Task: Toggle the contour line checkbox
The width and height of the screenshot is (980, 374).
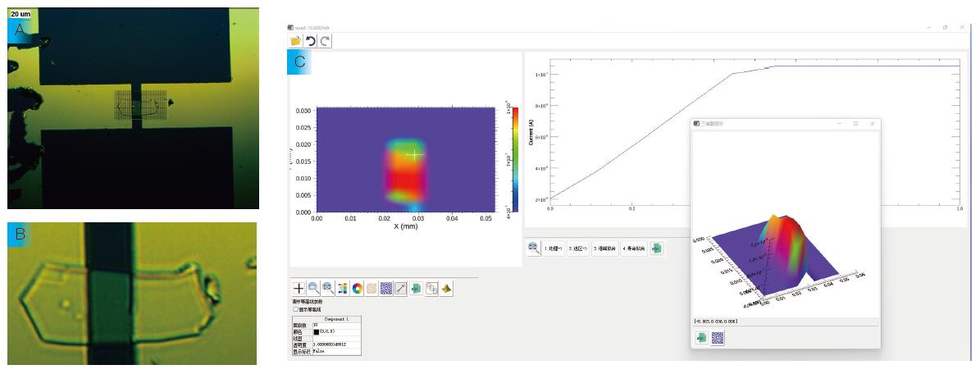Action: (x=296, y=309)
